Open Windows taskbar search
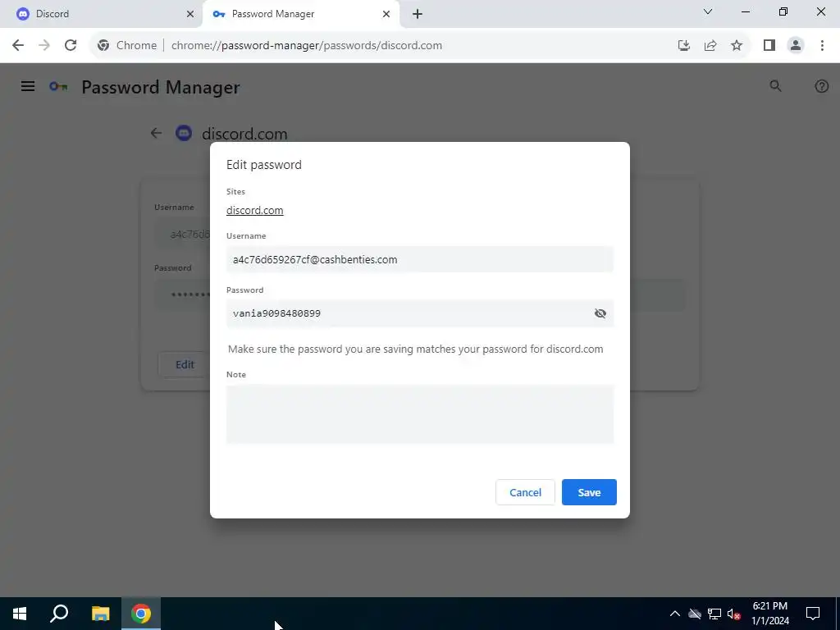This screenshot has height=630, width=840. pyautogui.click(x=59, y=614)
